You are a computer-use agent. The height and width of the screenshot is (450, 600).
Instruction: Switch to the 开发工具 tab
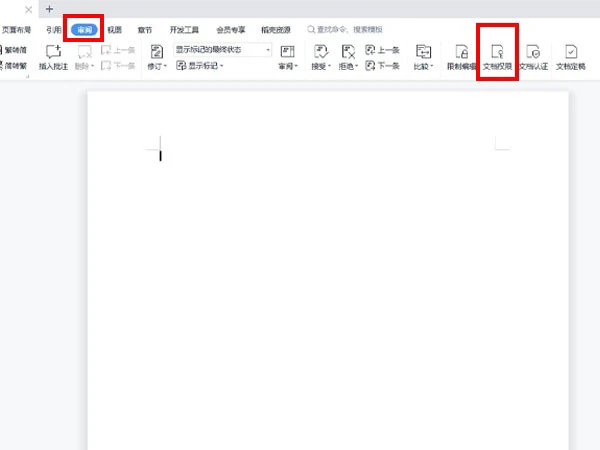coord(184,30)
